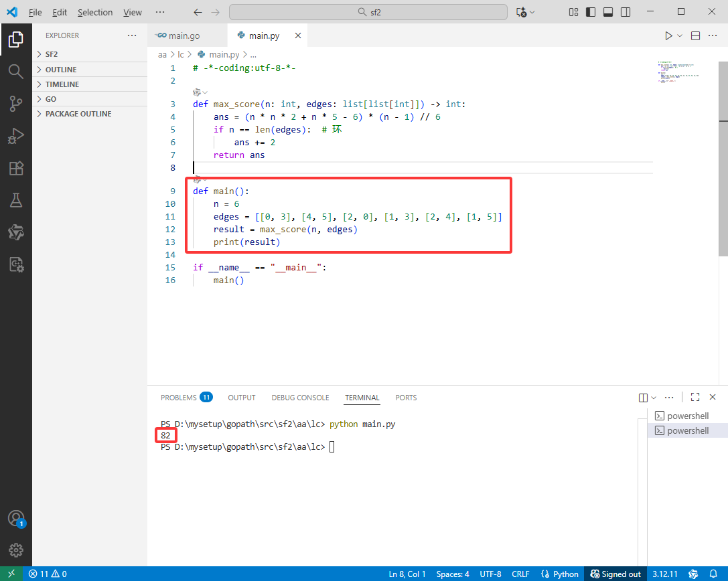The height and width of the screenshot is (581, 728).
Task: Toggle Secondary Side Bar visibility
Action: coord(626,12)
